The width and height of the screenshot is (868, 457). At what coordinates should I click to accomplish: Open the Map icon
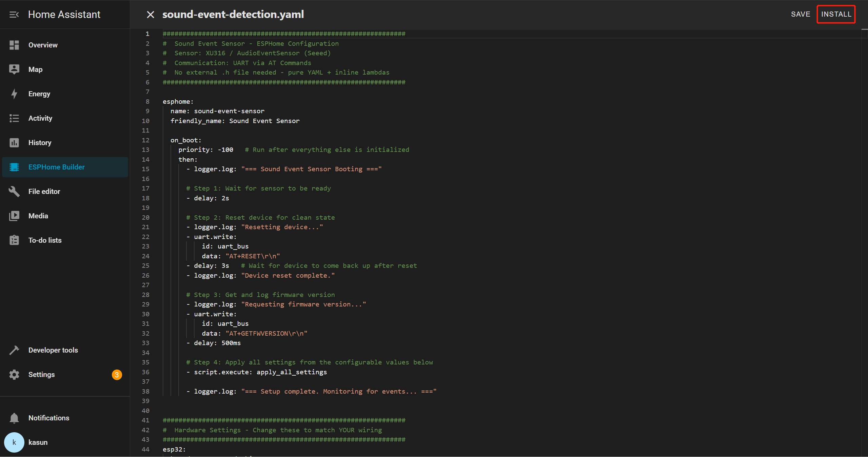click(14, 69)
